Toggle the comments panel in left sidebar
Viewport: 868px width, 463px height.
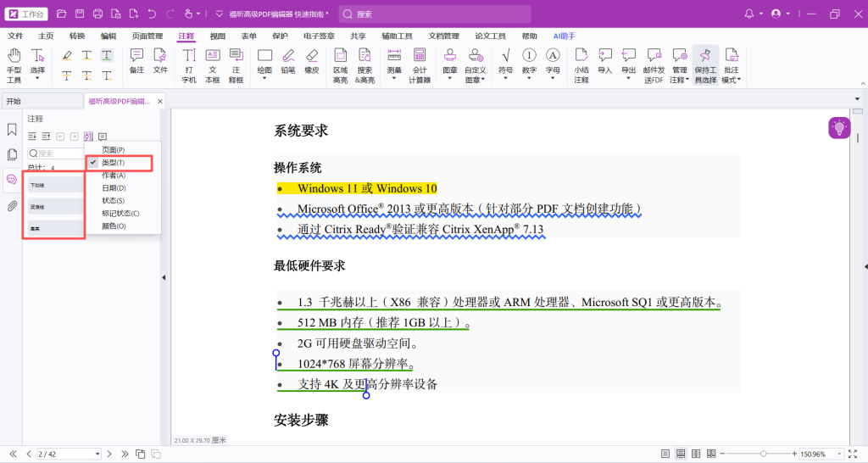click(12, 180)
